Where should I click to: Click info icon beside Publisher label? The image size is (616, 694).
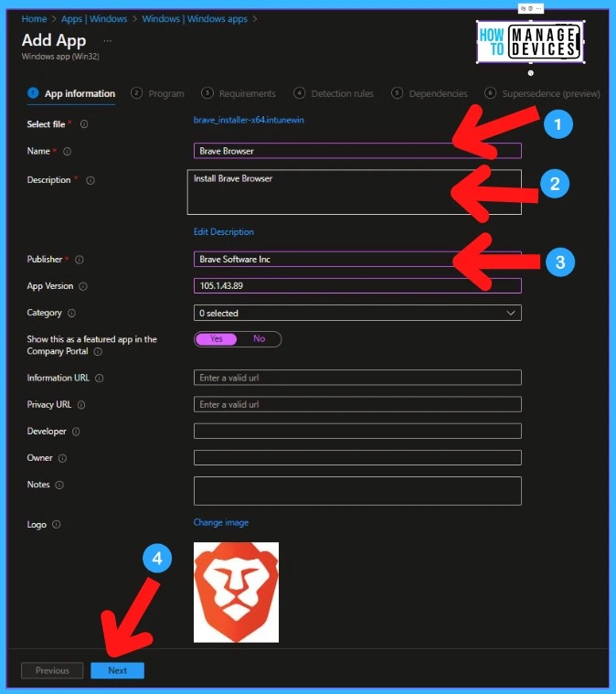tap(80, 260)
